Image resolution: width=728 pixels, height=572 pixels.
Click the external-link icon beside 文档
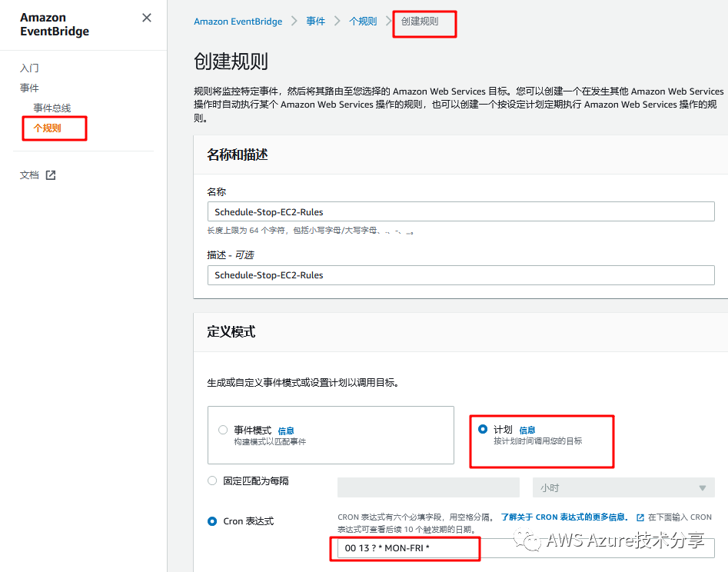pos(51,175)
